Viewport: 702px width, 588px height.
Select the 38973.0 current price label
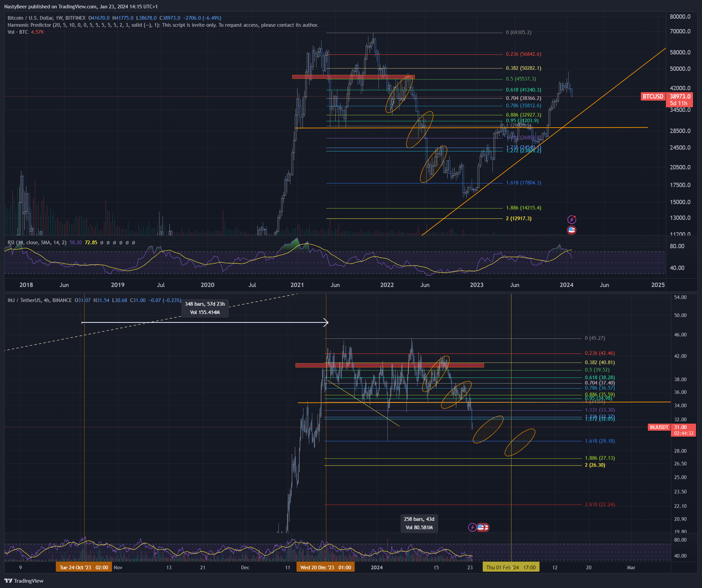coord(680,97)
